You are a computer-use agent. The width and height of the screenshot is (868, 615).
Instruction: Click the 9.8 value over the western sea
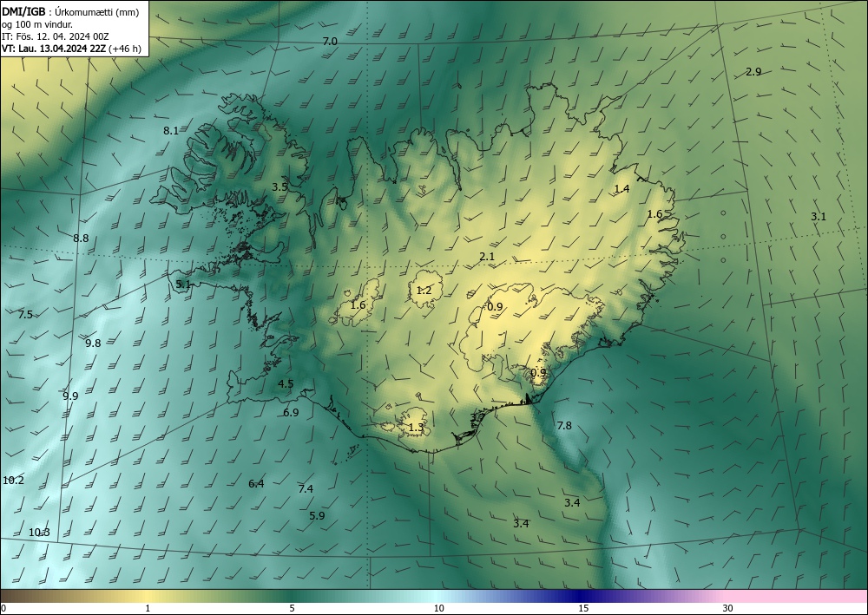93,343
